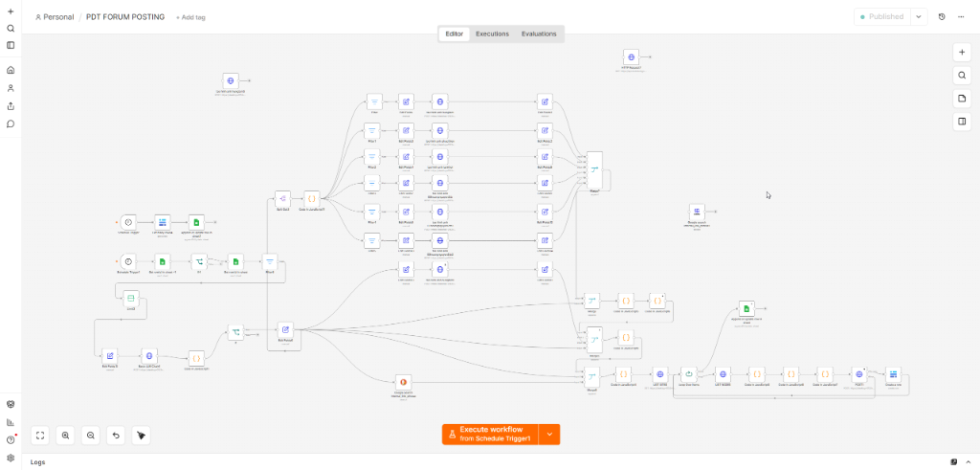Open the settings gear in sidebar

11,458
